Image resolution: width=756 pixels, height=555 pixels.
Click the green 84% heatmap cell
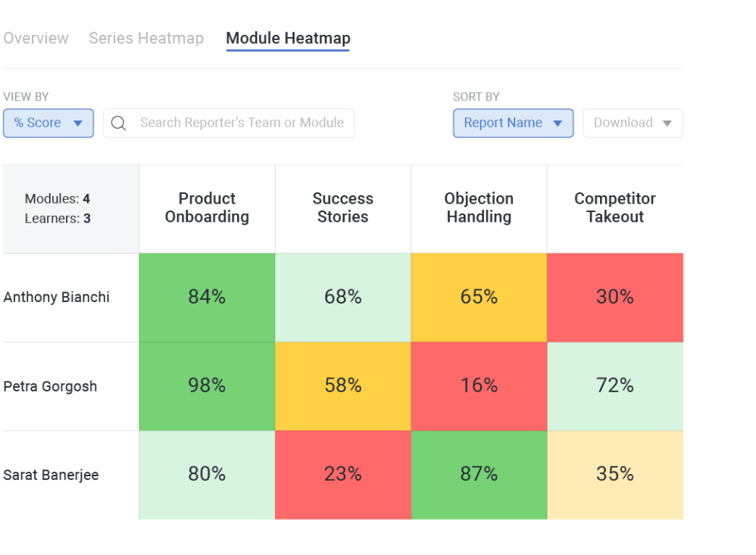(x=207, y=298)
